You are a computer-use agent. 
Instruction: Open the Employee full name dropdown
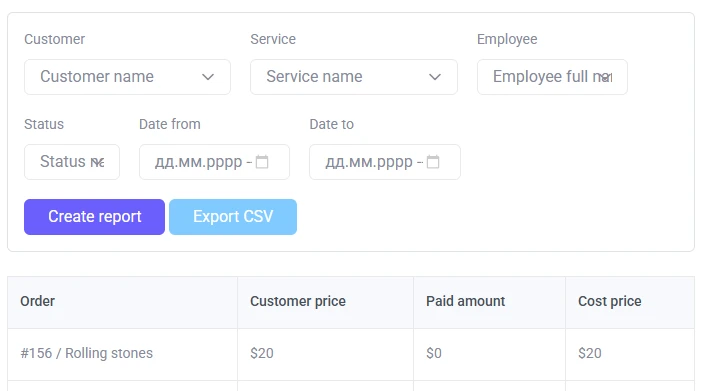pyautogui.click(x=552, y=77)
